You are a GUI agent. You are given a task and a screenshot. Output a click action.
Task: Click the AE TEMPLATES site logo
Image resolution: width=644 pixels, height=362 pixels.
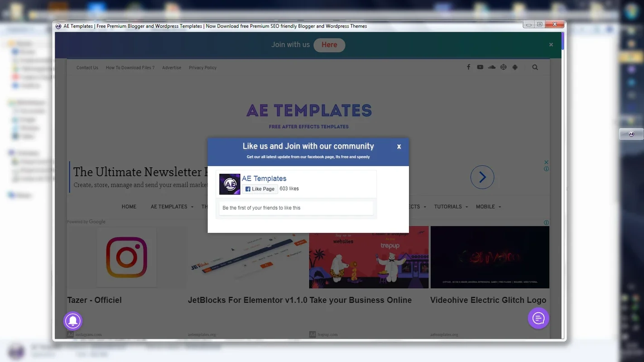point(309,110)
